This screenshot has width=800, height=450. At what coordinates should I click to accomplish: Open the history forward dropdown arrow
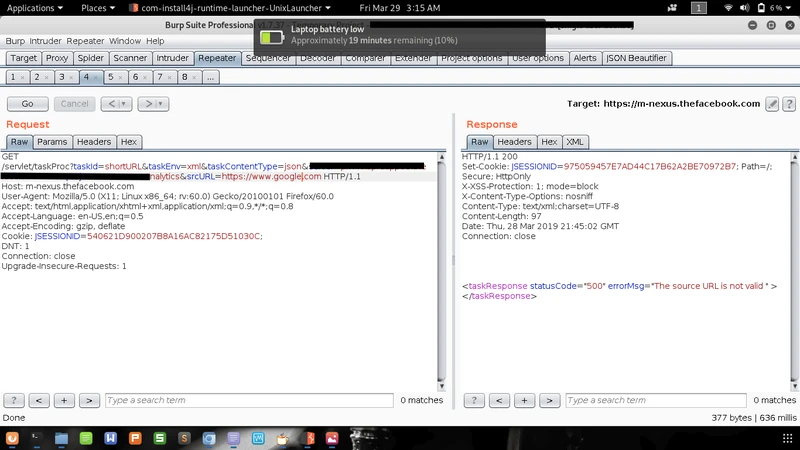pos(160,104)
